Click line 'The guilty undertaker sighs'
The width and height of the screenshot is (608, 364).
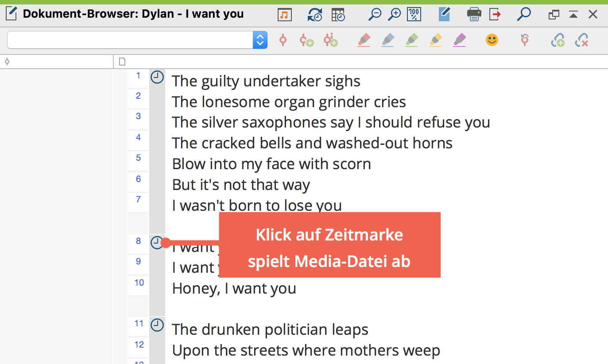tap(266, 81)
